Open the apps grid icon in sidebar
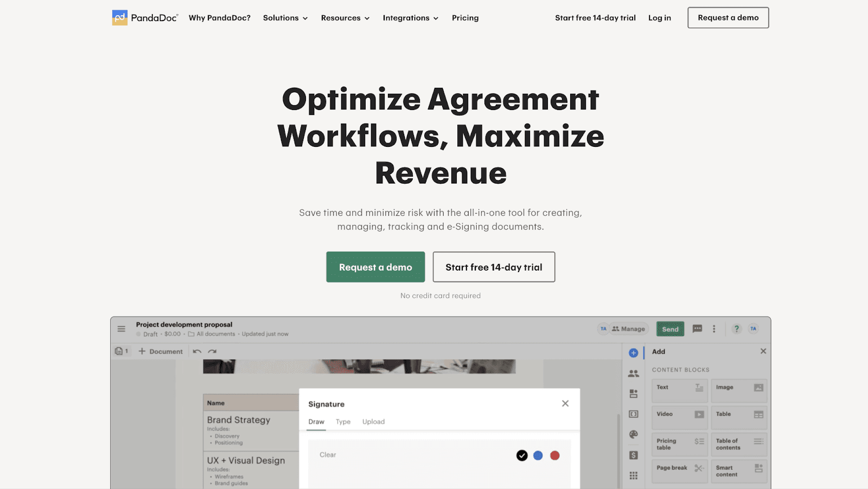868x489 pixels. tap(633, 475)
